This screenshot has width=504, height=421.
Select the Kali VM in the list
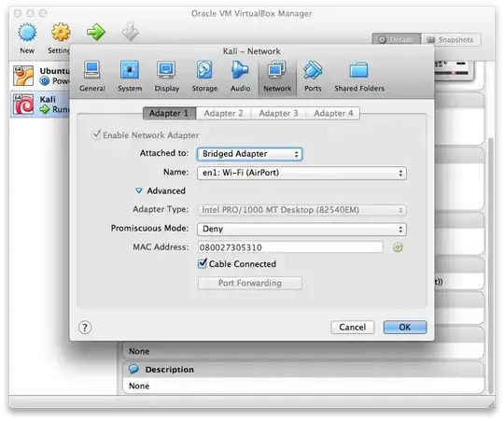pyautogui.click(x=40, y=105)
